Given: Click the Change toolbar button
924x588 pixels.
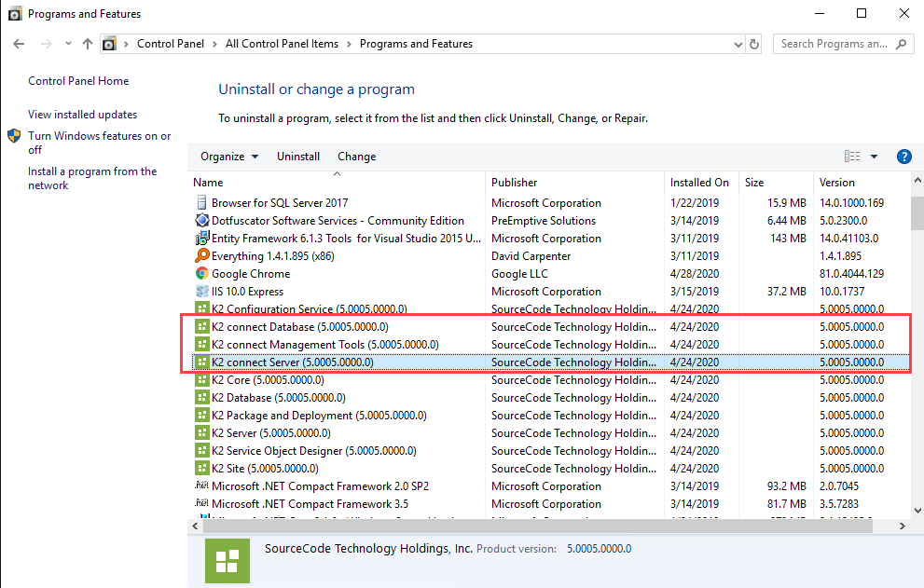Looking at the screenshot, I should (356, 157).
